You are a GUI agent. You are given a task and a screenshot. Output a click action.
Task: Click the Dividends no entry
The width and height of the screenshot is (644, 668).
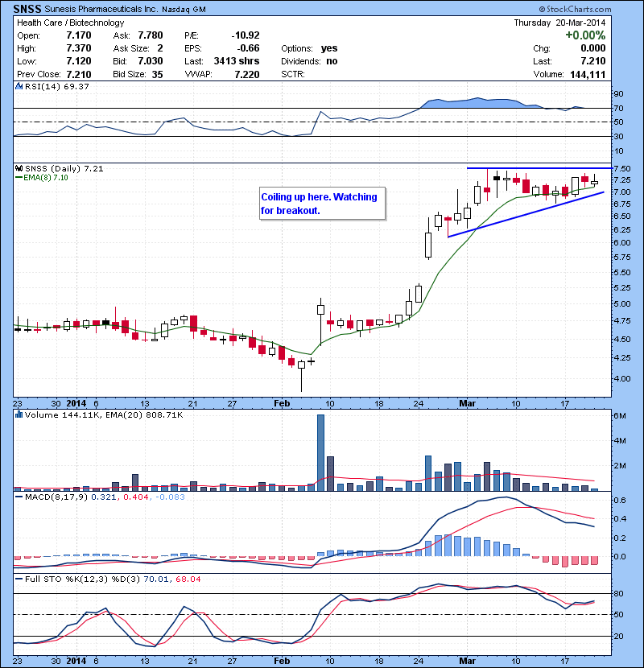coord(309,61)
